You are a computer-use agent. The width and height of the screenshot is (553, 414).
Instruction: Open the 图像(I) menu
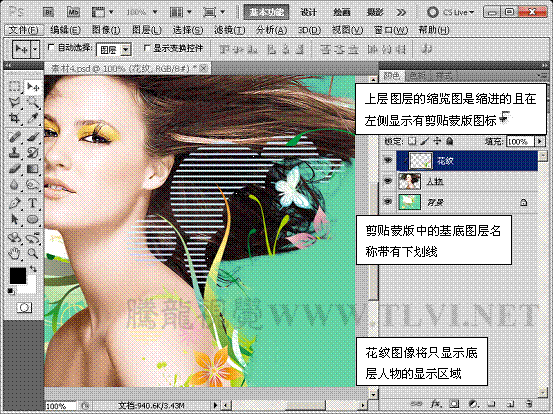pyautogui.click(x=106, y=30)
